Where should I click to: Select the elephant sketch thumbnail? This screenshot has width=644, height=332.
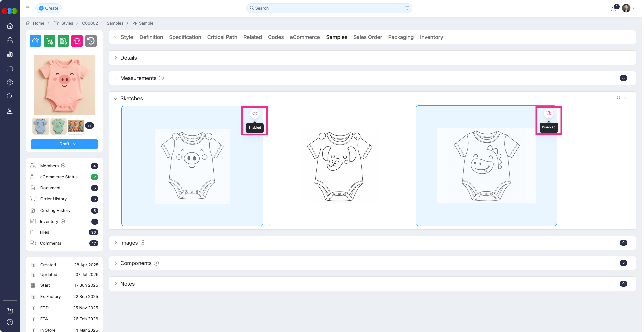pyautogui.click(x=340, y=166)
